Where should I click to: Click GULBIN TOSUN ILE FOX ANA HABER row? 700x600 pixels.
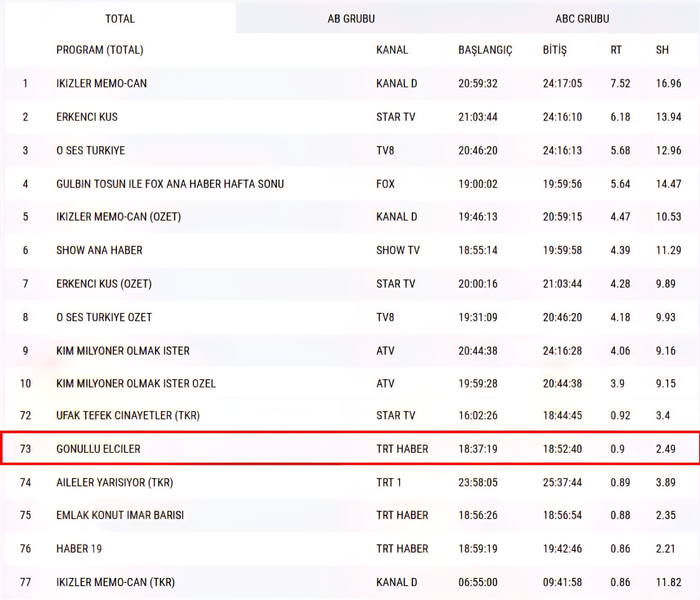pyautogui.click(x=170, y=184)
